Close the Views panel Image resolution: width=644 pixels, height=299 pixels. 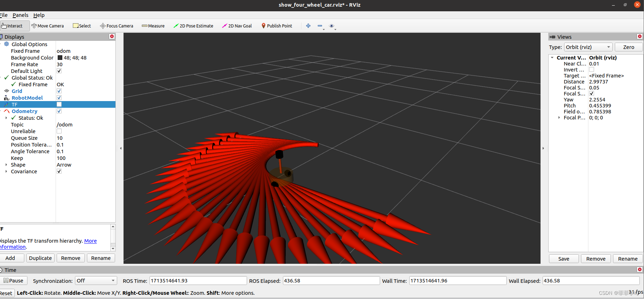click(x=640, y=37)
